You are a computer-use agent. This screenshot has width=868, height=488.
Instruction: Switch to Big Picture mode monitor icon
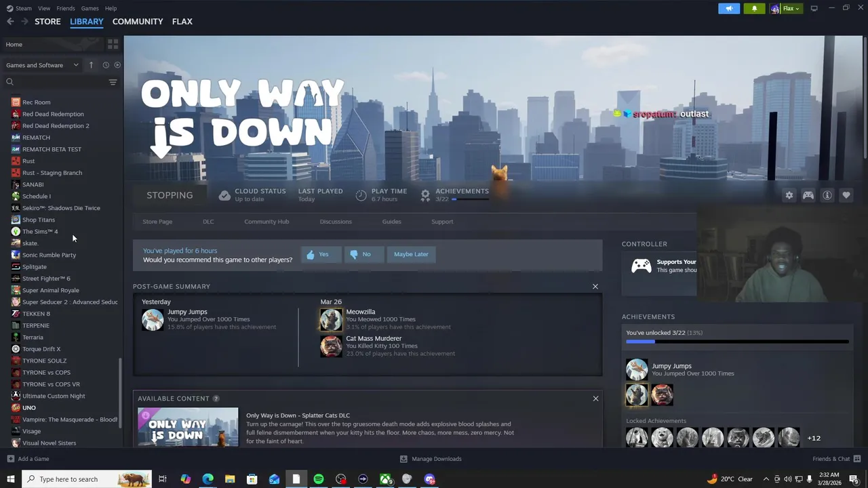814,8
